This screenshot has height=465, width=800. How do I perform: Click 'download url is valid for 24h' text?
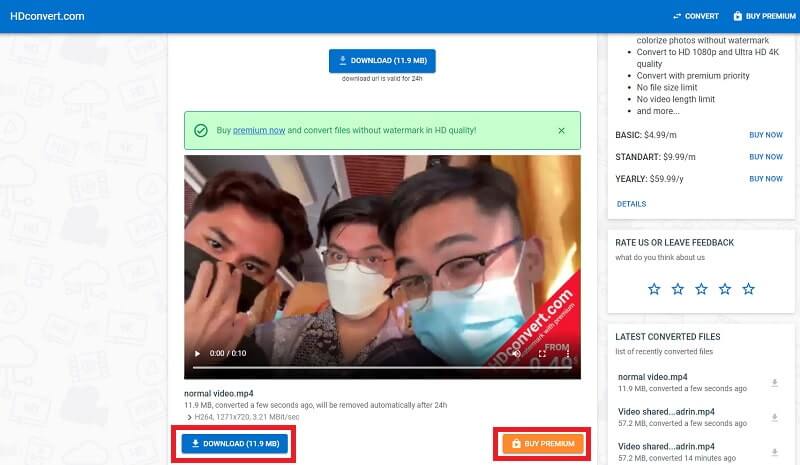point(382,79)
